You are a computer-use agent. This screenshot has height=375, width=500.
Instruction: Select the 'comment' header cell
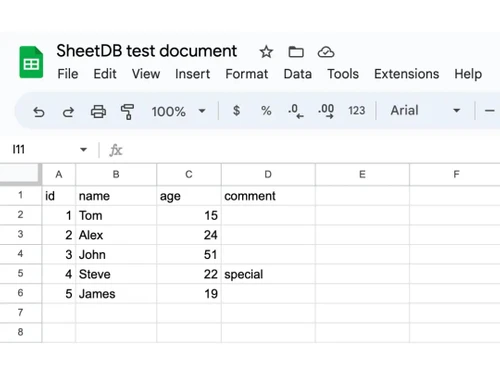[x=268, y=196]
